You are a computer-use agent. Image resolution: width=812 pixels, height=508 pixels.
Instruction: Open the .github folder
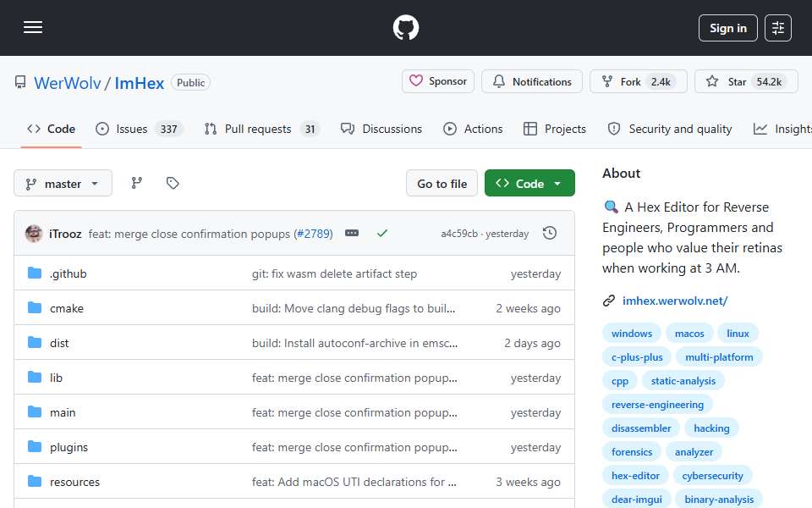click(69, 273)
